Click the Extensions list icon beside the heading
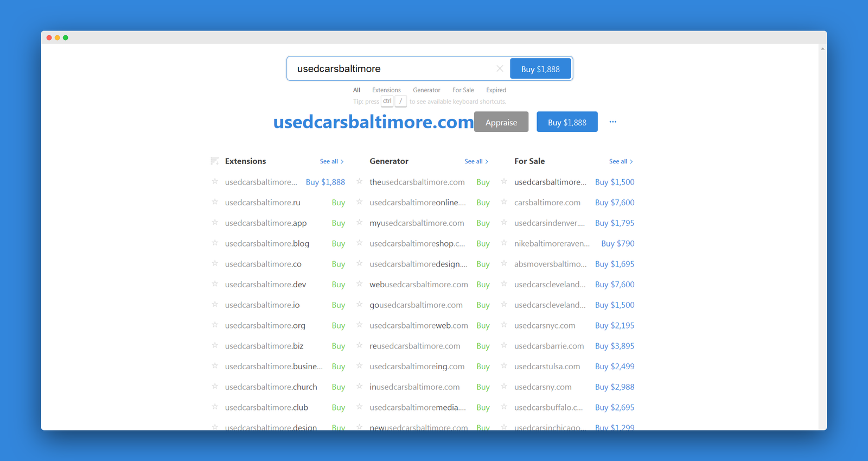This screenshot has width=868, height=461. pos(215,161)
